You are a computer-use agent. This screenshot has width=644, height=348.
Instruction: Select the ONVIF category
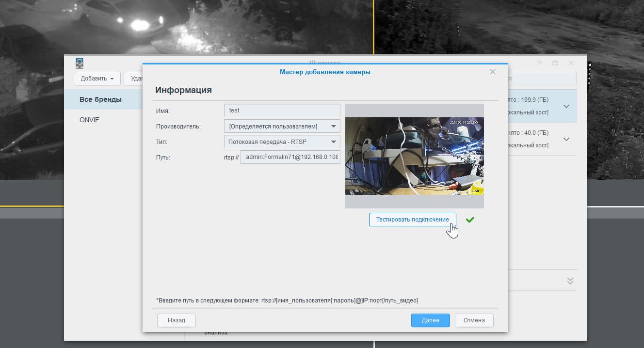pos(89,119)
